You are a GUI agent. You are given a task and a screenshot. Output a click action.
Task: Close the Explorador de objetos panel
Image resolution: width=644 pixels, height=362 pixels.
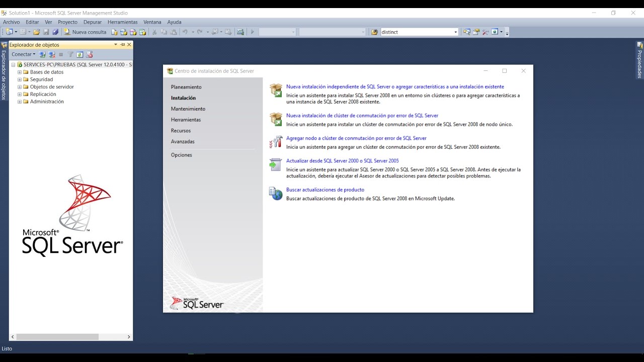129,44
